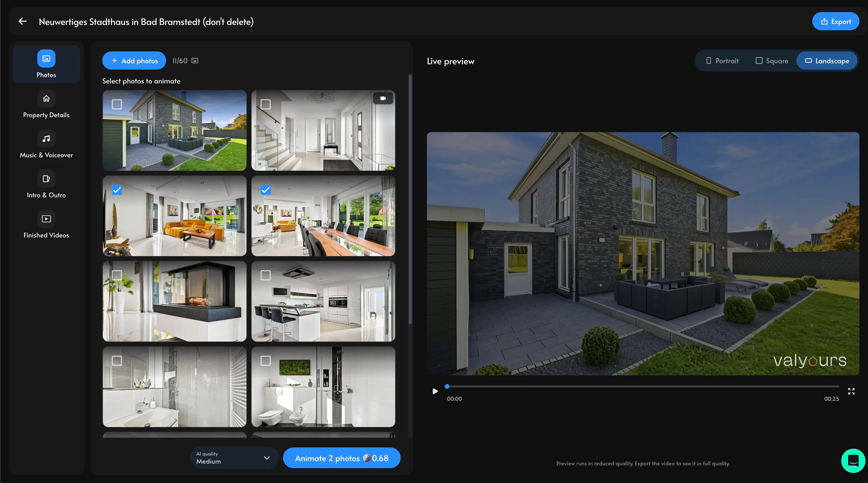Click the Add photos button
The width and height of the screenshot is (868, 483).
[x=134, y=61]
